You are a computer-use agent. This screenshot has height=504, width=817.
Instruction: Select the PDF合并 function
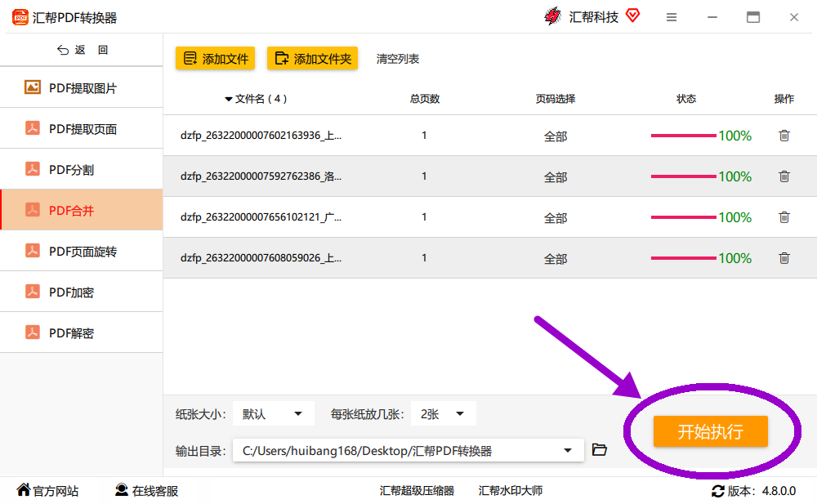tap(81, 210)
